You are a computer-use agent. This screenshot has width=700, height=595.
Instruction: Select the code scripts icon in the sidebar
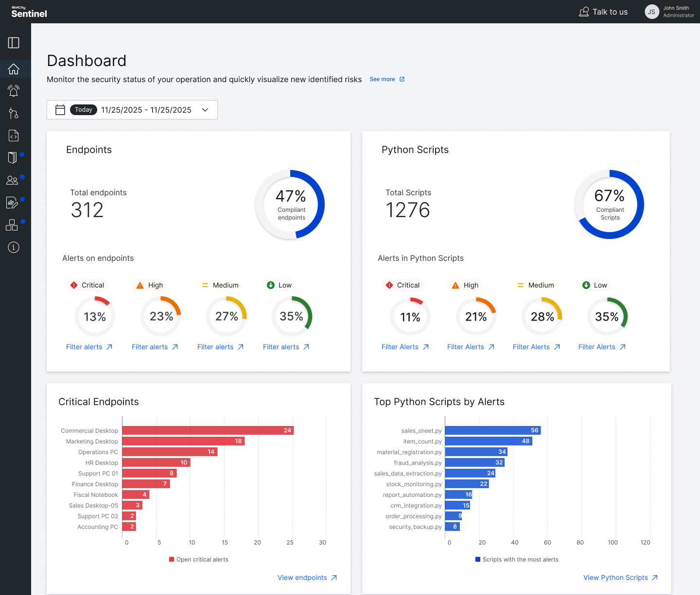(14, 136)
